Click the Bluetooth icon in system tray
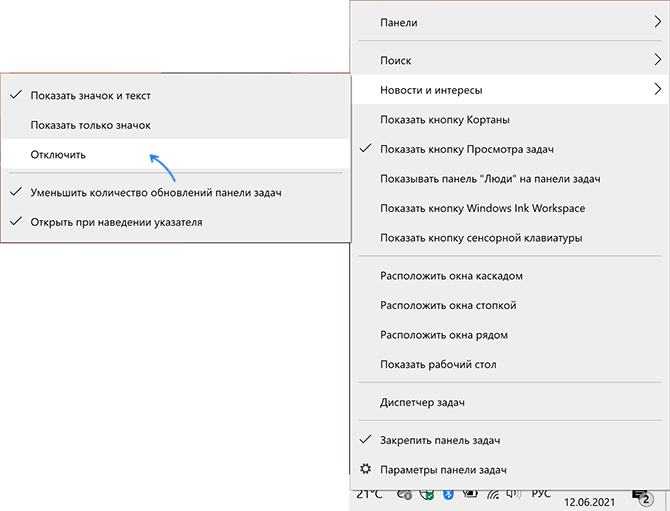 point(449,494)
